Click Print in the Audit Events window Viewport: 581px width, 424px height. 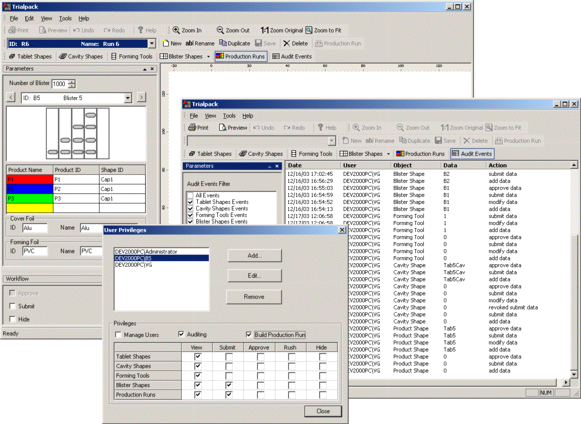(x=198, y=127)
